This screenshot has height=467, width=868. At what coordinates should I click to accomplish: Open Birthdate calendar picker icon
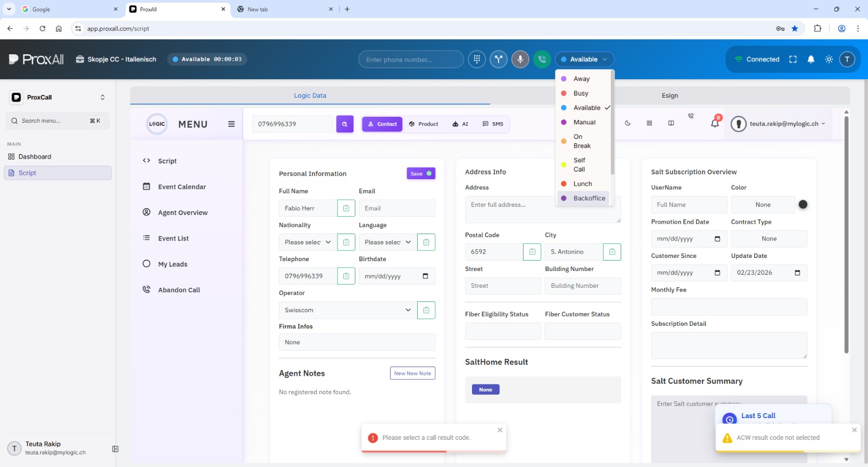425,276
